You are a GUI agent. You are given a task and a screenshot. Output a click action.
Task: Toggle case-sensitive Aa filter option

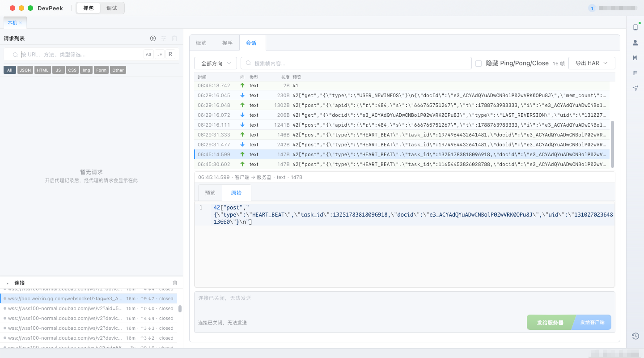148,54
